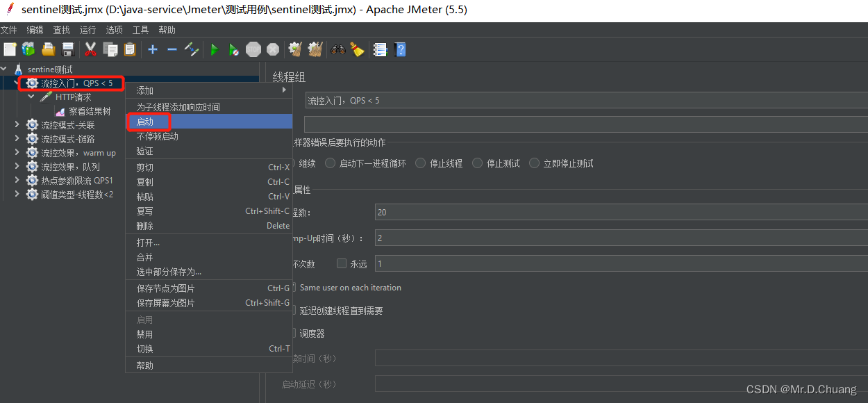Click gear icon of 流控模式-关联 thread group

[32, 125]
